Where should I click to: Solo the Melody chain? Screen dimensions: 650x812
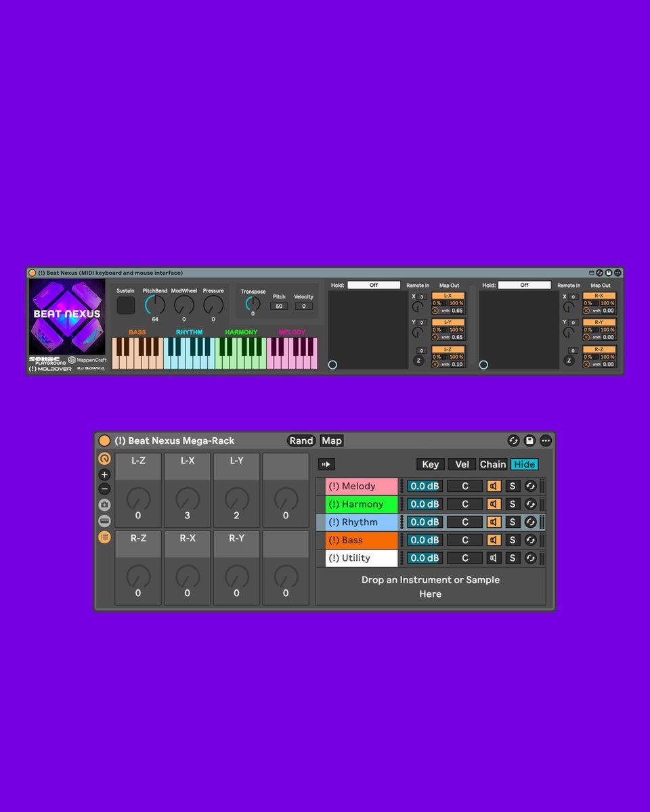point(513,486)
